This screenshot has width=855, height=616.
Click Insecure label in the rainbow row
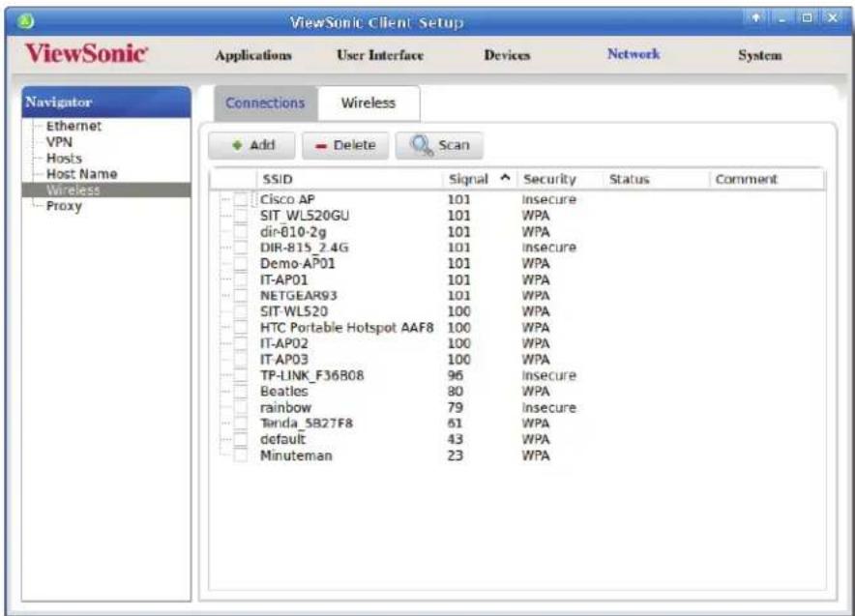coord(549,408)
